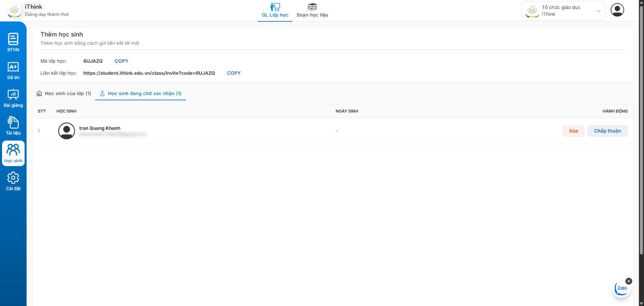The image size is (644, 306).
Task: Open the Đề thi exams section
Action: 13,70
